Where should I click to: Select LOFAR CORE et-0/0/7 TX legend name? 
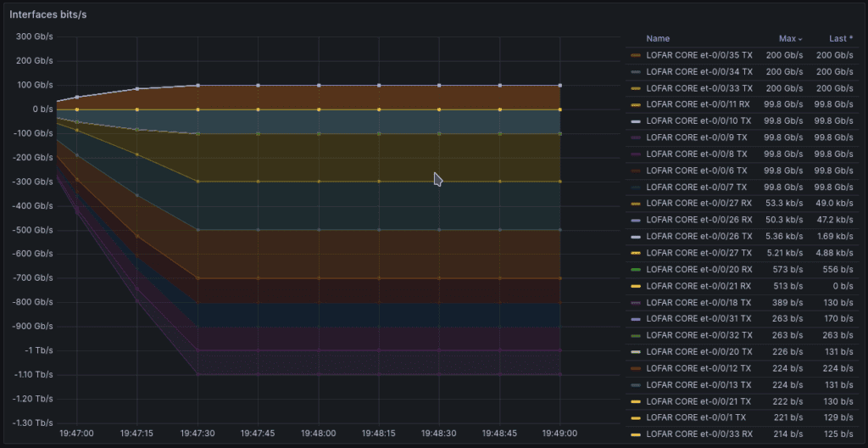tap(697, 188)
